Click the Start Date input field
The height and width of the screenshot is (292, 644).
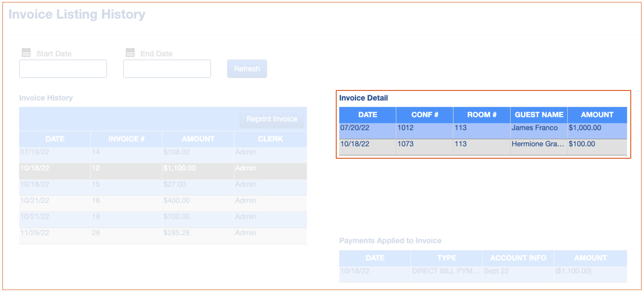63,69
